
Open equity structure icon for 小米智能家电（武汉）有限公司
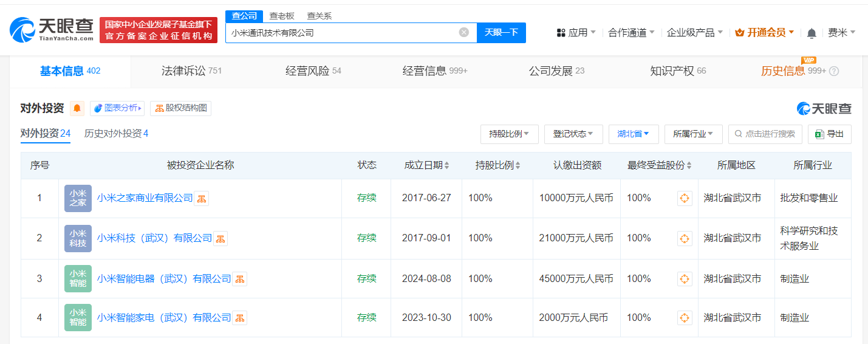point(240,318)
